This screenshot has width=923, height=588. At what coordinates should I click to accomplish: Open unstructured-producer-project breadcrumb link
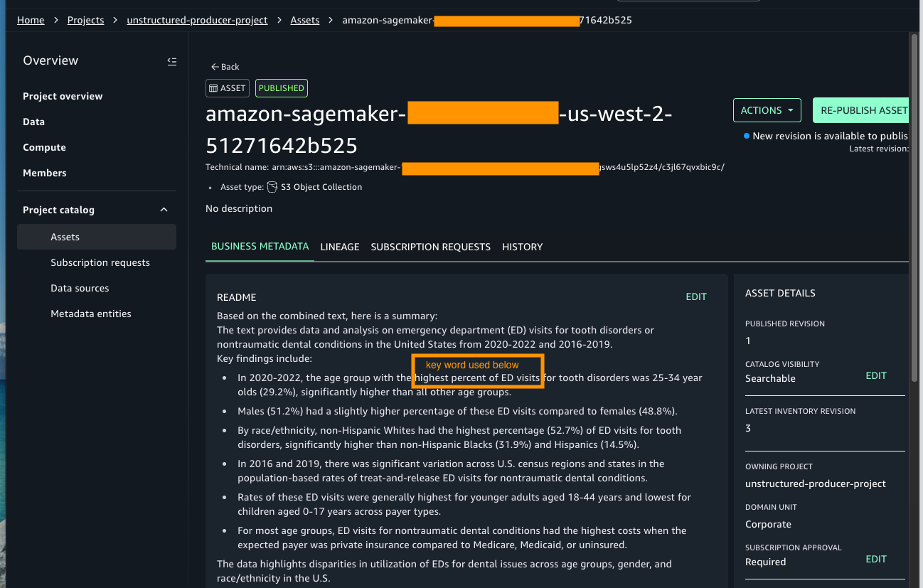pyautogui.click(x=197, y=20)
